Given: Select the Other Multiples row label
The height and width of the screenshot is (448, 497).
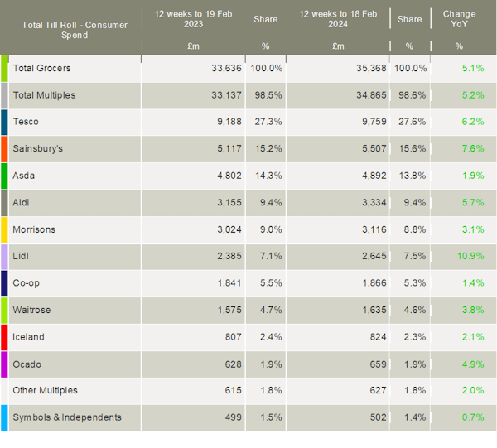Looking at the screenshot, I should 45,390.
